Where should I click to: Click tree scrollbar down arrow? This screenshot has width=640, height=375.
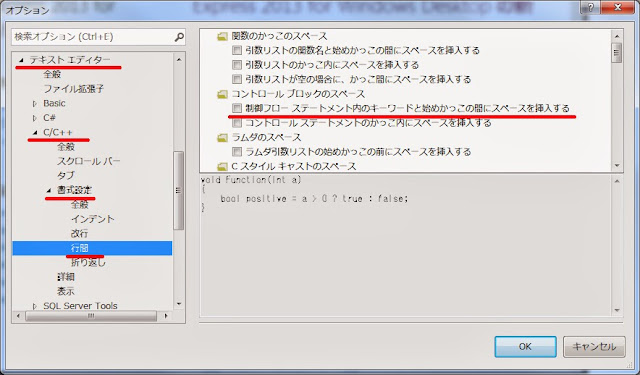(179, 304)
